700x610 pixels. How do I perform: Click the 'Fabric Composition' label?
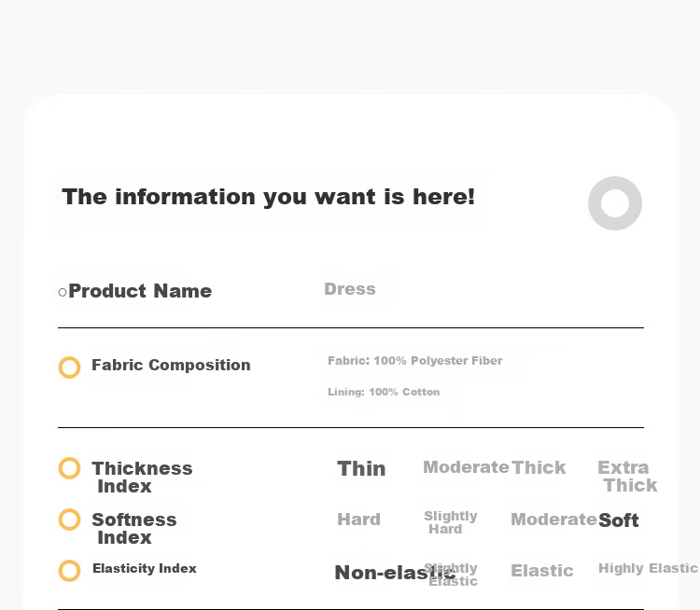171,366
